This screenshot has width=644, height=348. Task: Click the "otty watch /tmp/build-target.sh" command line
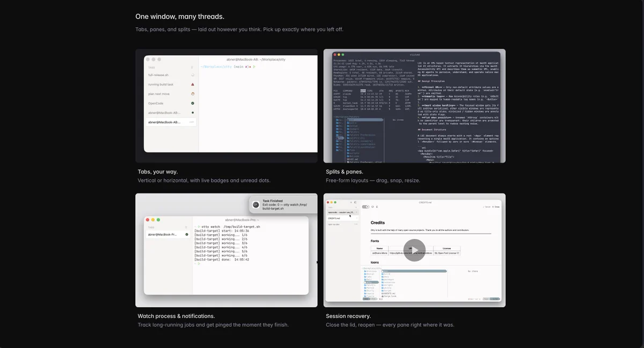pos(231,227)
